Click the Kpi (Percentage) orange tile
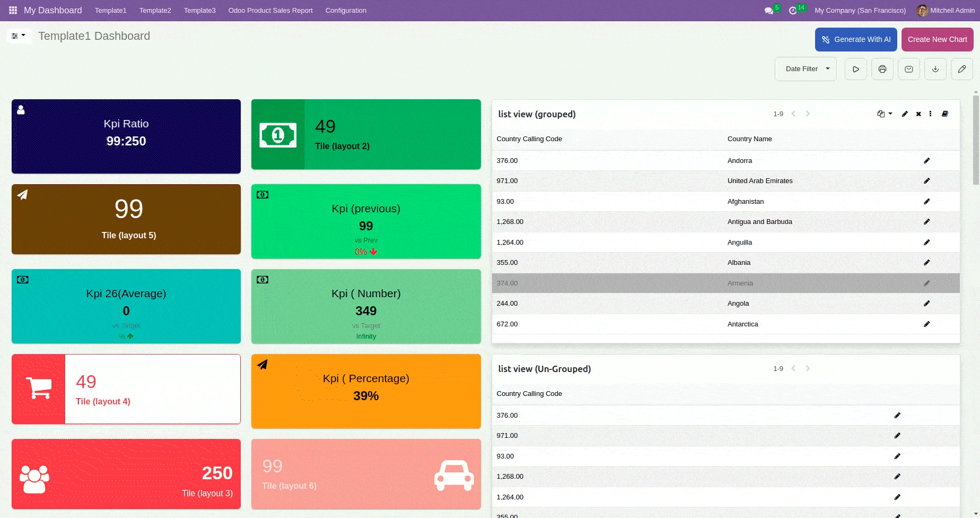980x518 pixels. (366, 391)
